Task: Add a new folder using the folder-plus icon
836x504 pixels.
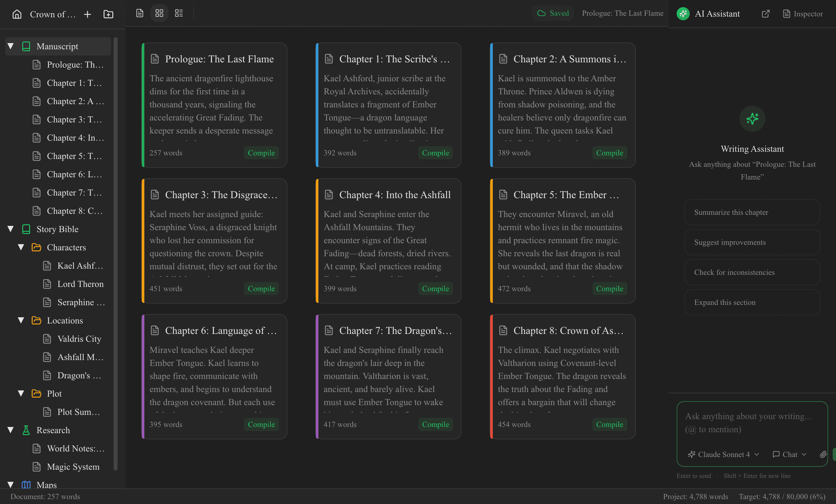Action: tap(108, 14)
